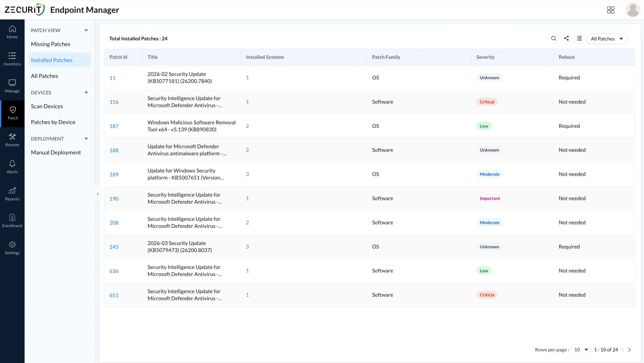Open the Remote tools section
Viewport: 644px width, 363px height.
pos(12,140)
